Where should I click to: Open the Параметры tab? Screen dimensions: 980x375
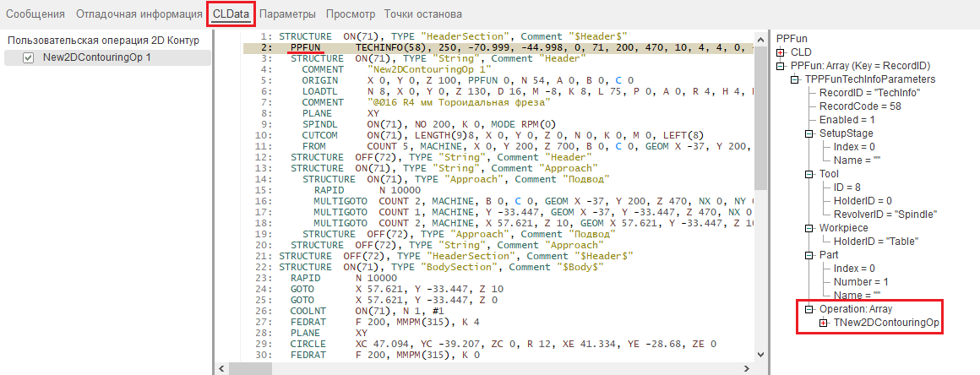[x=287, y=14]
